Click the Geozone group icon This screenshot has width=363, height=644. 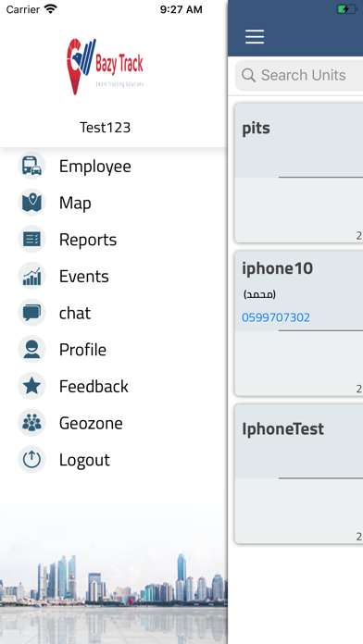tap(31, 423)
